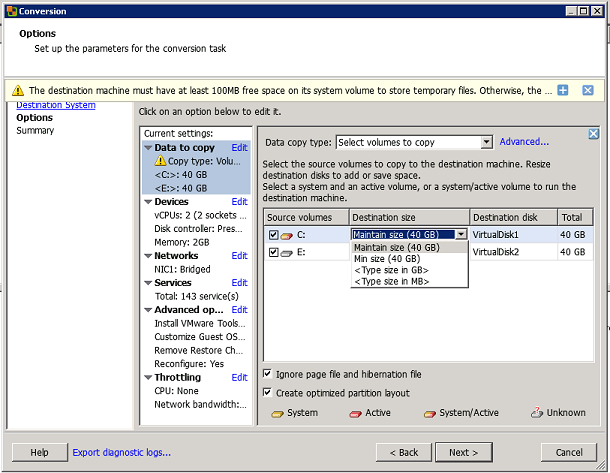
Task: Collapse the Throttling section
Action: (x=148, y=377)
